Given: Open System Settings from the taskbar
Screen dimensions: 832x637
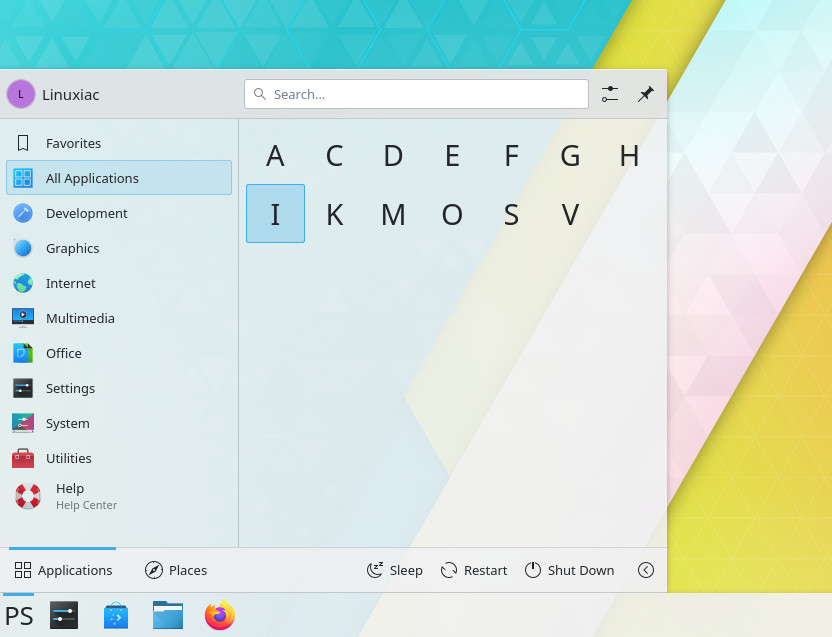Looking at the screenshot, I should pyautogui.click(x=64, y=615).
